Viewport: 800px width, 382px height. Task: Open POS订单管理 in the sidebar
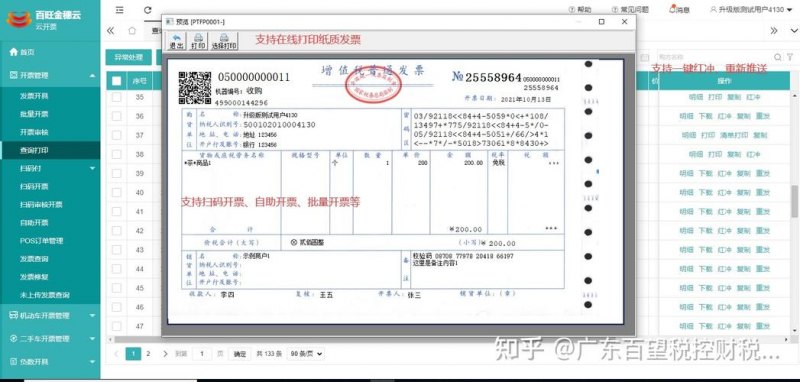[41, 241]
